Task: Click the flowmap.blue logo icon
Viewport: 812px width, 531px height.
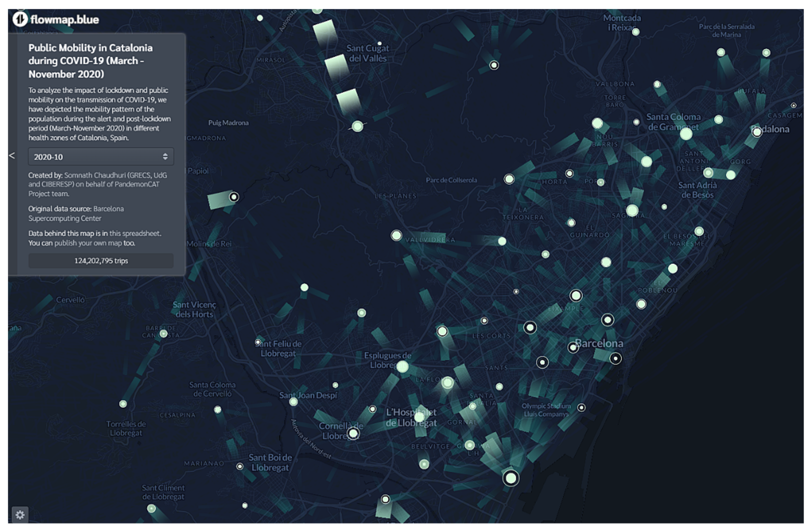Action: pyautogui.click(x=20, y=19)
